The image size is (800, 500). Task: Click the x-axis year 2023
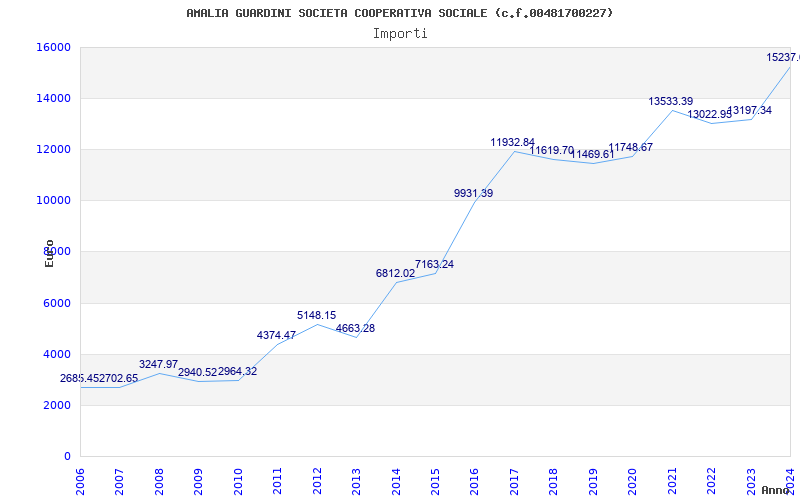(x=751, y=481)
